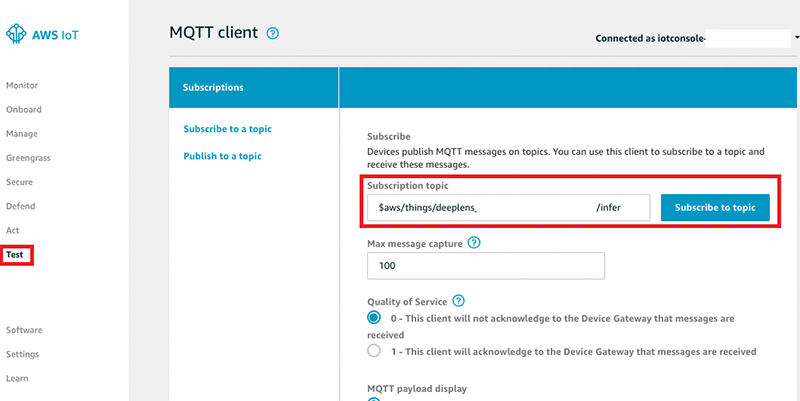Screen dimensions: 800x401
Task: Open Act in the sidebar
Action: (13, 230)
